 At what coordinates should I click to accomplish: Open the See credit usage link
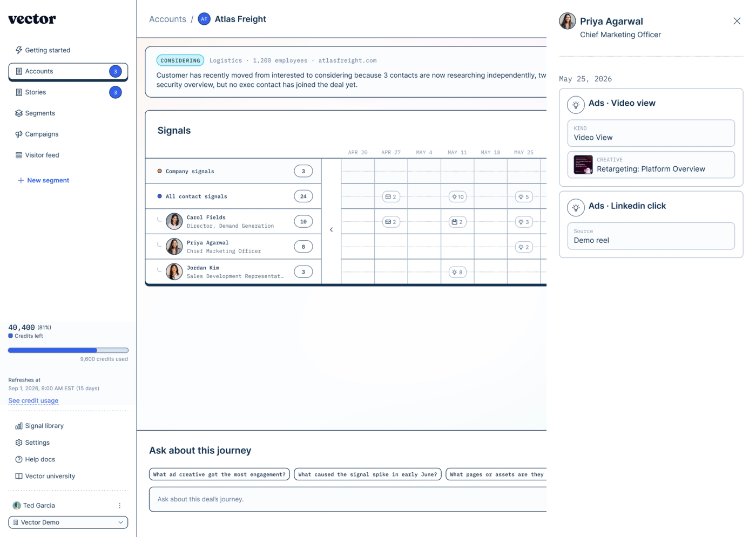tap(33, 400)
